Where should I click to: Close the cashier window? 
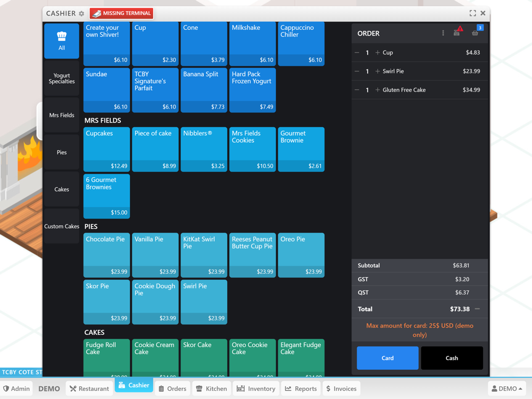coord(483,13)
